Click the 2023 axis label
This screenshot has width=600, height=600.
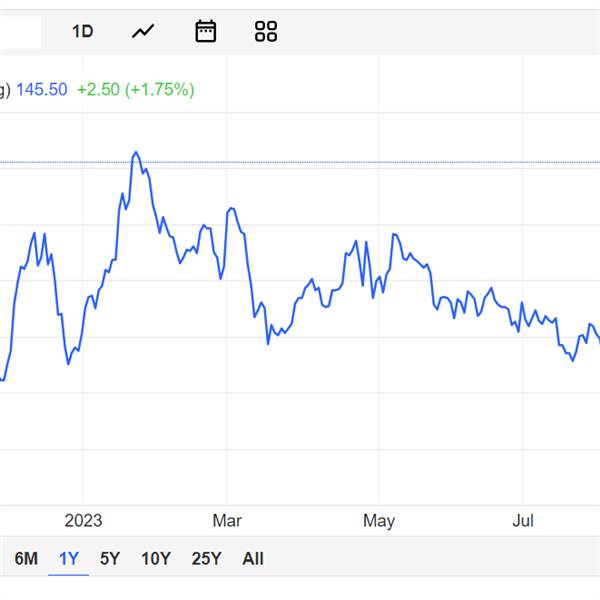(x=83, y=521)
